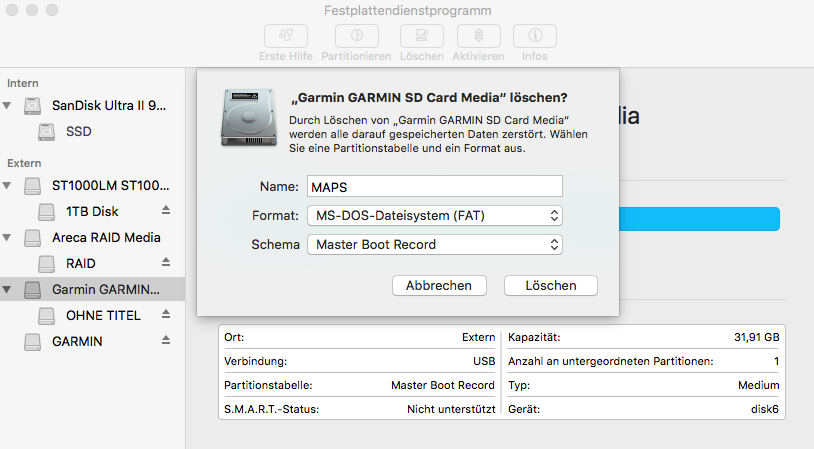The image size is (814, 449).
Task: Open the Schema dropdown Master Boot Record
Action: click(435, 244)
